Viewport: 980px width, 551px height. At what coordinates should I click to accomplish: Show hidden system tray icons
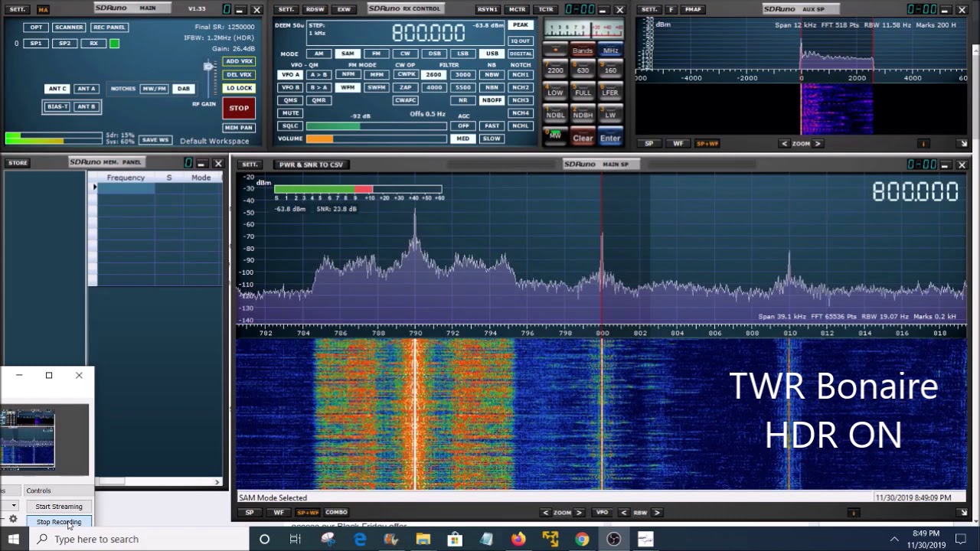tap(893, 540)
